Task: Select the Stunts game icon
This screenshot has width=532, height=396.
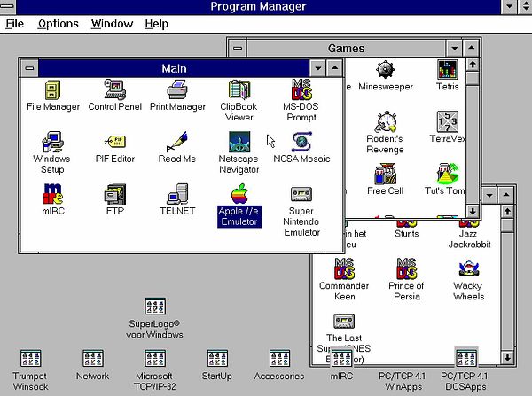Action: pyautogui.click(x=406, y=223)
